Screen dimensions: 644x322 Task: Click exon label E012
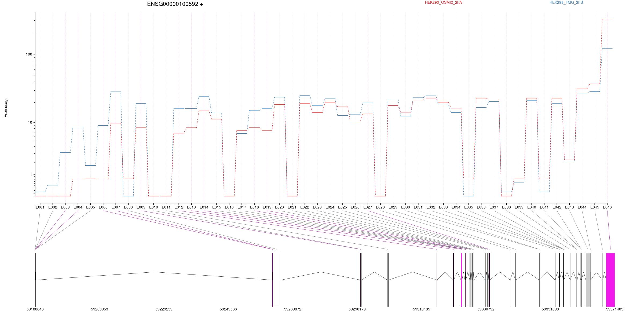coord(179,207)
